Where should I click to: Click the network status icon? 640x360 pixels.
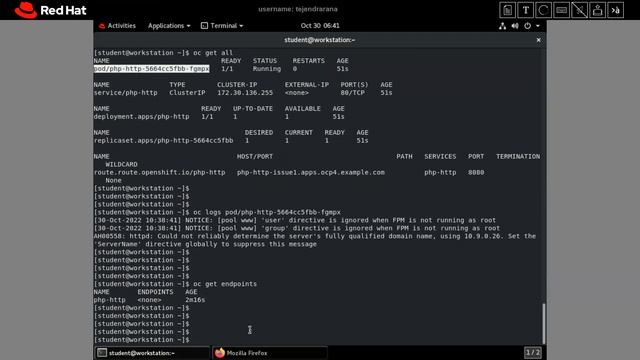pos(502,26)
